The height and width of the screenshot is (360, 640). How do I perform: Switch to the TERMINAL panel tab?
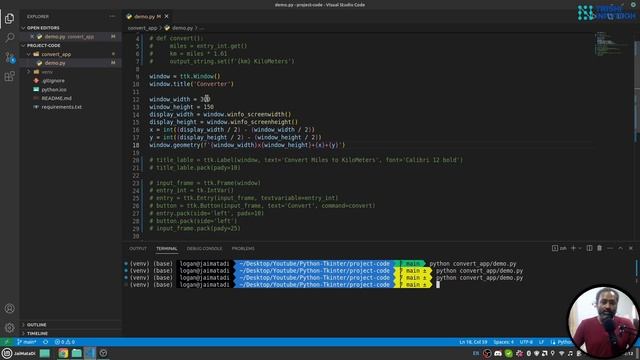167,249
